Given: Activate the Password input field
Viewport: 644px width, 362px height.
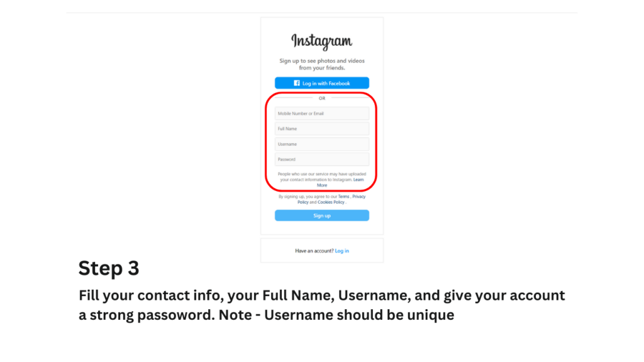Looking at the screenshot, I should [x=321, y=159].
